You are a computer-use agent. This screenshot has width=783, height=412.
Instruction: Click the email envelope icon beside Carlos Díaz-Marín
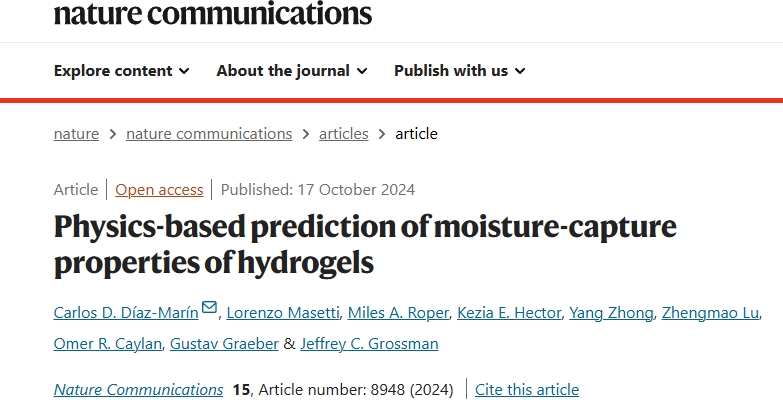(x=209, y=307)
